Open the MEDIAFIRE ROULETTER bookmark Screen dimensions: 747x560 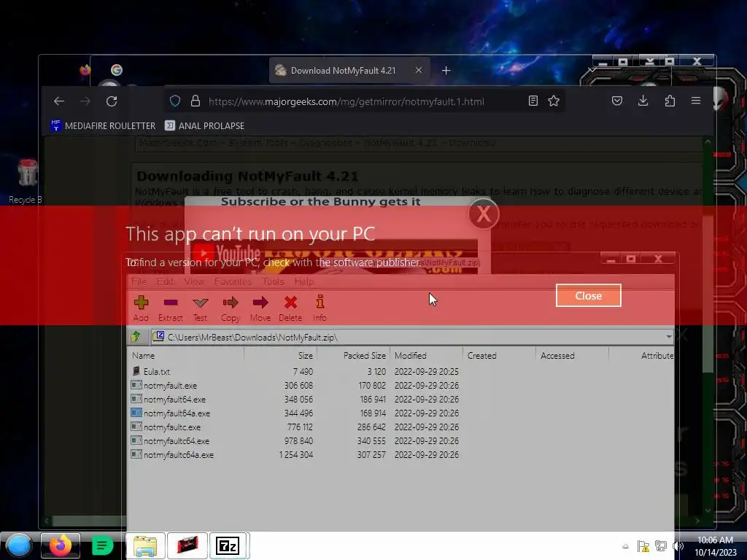pos(103,125)
